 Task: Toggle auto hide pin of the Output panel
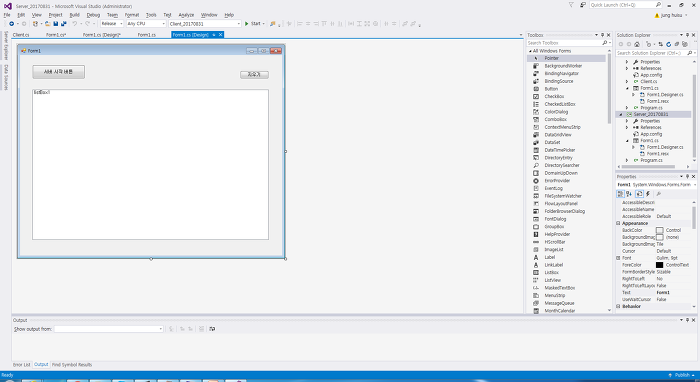(688, 320)
